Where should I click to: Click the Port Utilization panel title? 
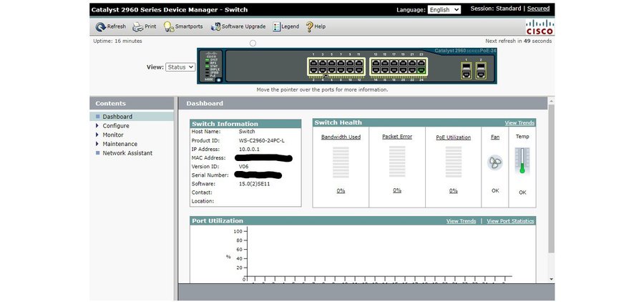[x=218, y=220]
